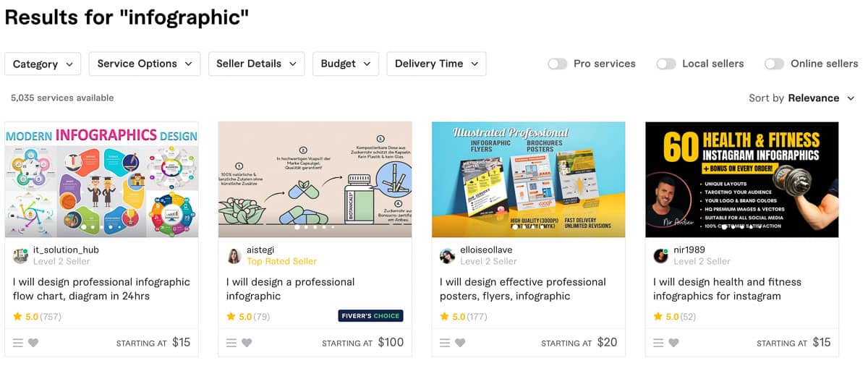Favorite the nir1989 gig with heart icon

(x=673, y=343)
